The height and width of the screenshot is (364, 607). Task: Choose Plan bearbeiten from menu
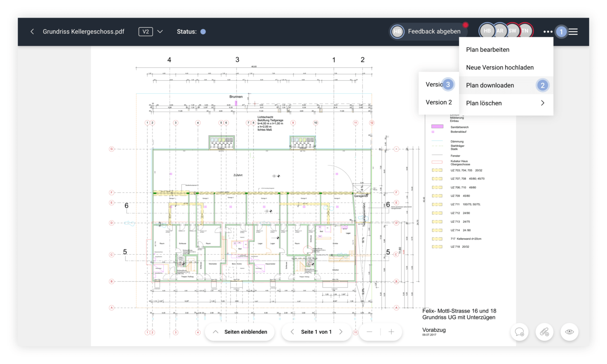pos(506,50)
